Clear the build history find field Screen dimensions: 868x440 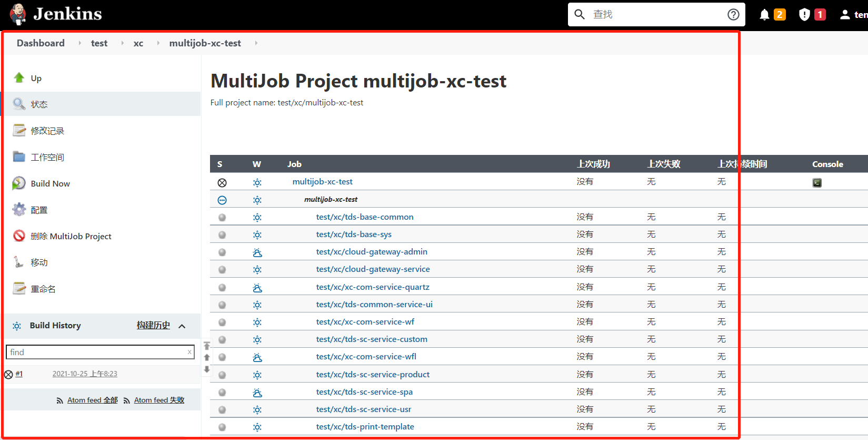(x=189, y=352)
